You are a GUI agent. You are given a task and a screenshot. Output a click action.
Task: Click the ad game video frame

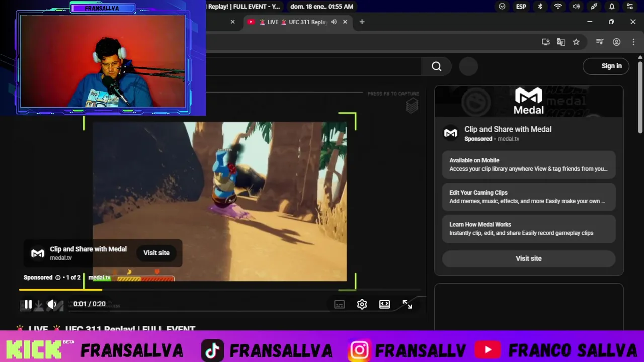[219, 201]
